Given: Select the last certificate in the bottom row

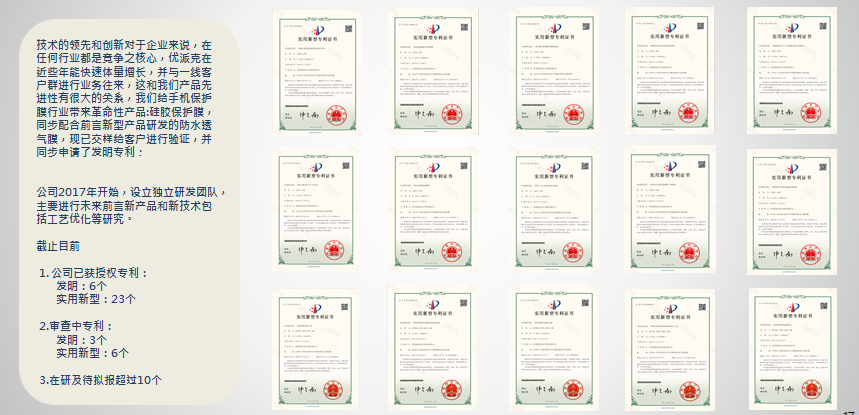Looking at the screenshot, I should (791, 347).
